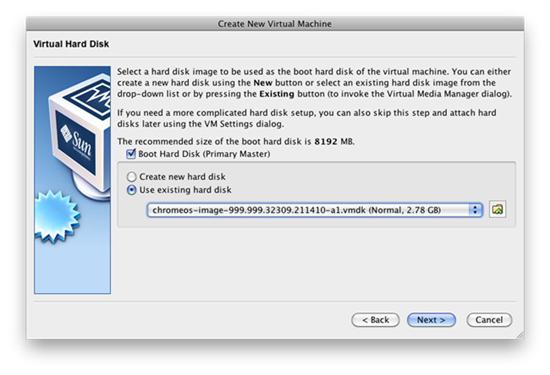
Task: Click the bold New word in instructions
Action: [263, 83]
